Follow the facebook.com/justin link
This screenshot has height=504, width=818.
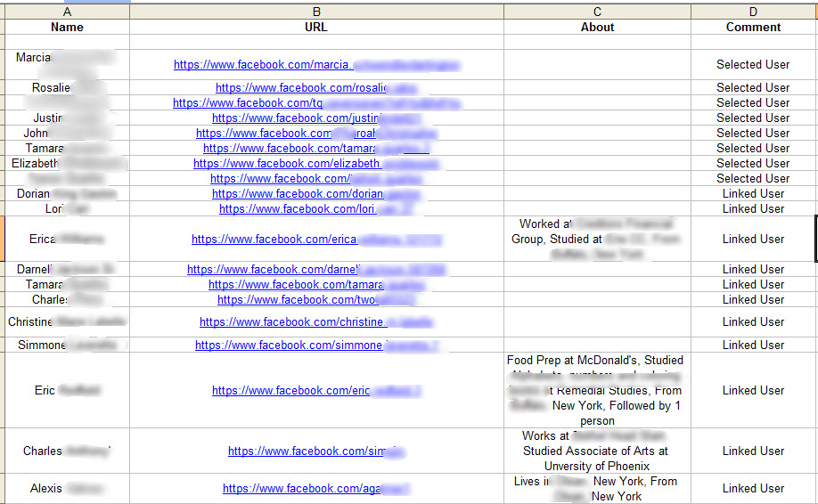[x=316, y=118]
